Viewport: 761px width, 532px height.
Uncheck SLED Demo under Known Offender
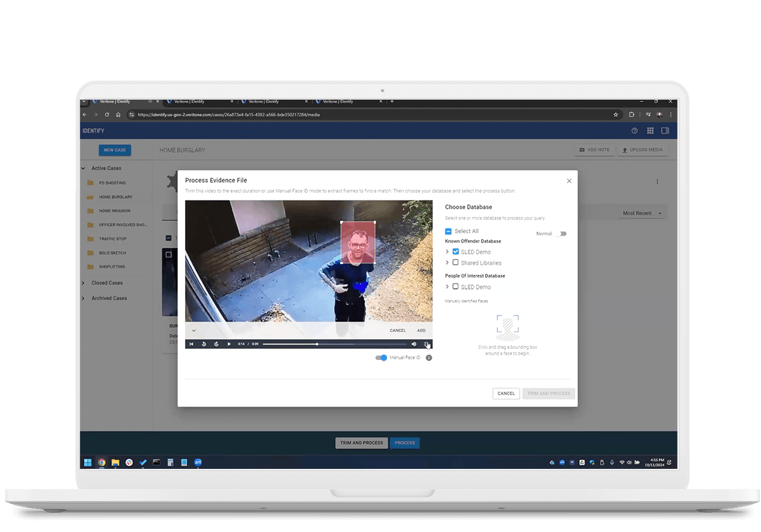click(456, 252)
